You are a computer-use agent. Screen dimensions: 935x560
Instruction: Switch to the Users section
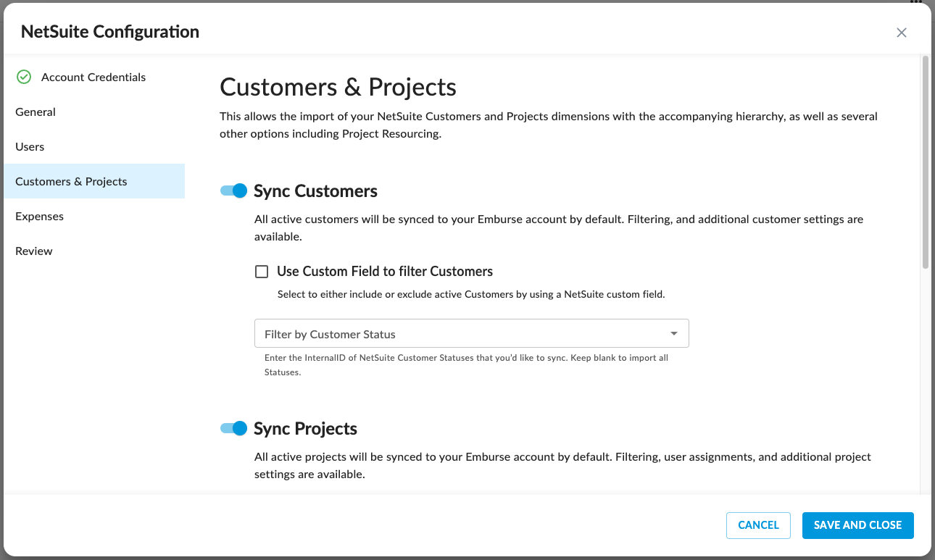point(30,147)
